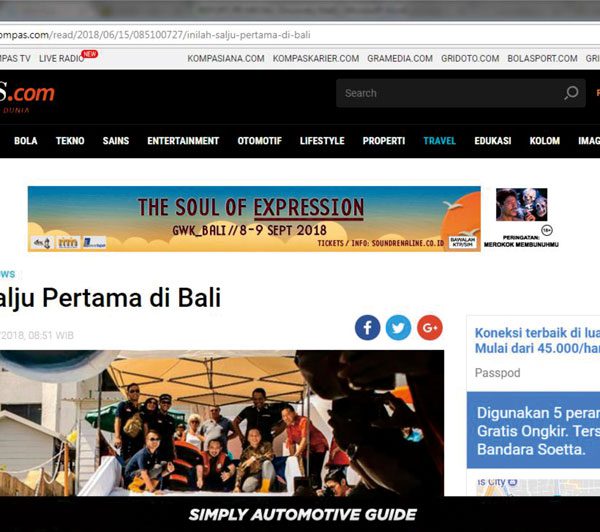The height and width of the screenshot is (532, 600).
Task: Open the ENTERTAINMENT menu section
Action: click(183, 141)
